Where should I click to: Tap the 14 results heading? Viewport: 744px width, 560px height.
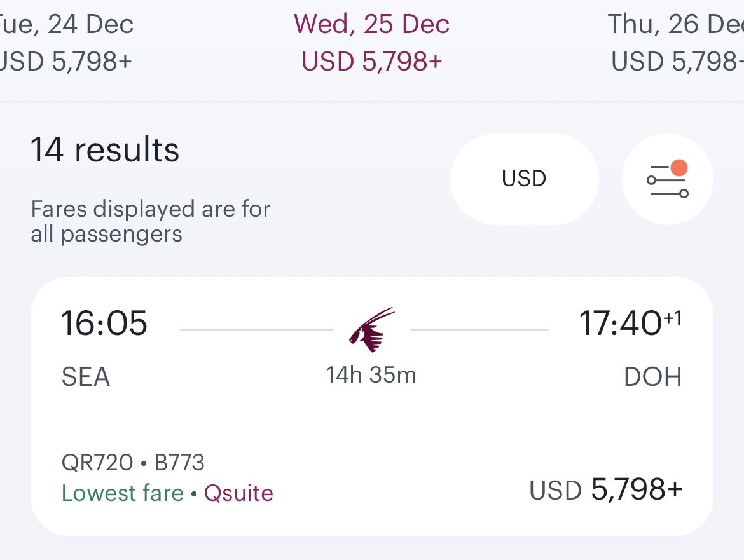point(105,150)
